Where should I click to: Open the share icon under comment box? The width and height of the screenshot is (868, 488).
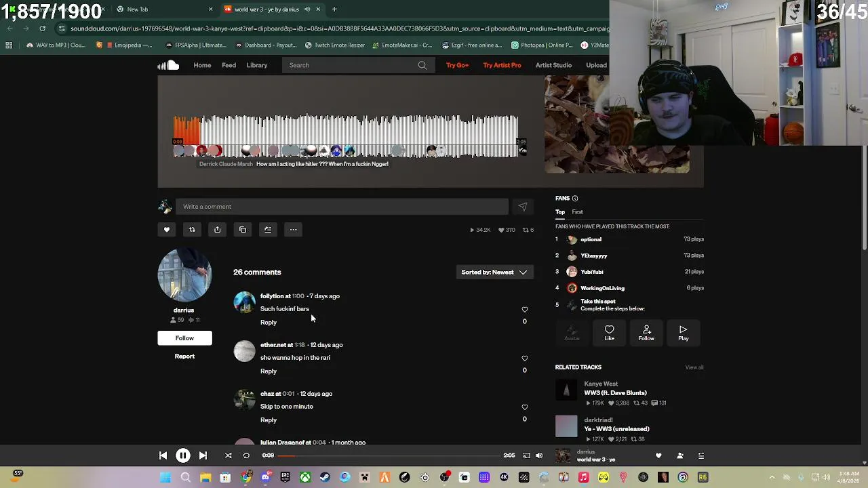pyautogui.click(x=217, y=230)
